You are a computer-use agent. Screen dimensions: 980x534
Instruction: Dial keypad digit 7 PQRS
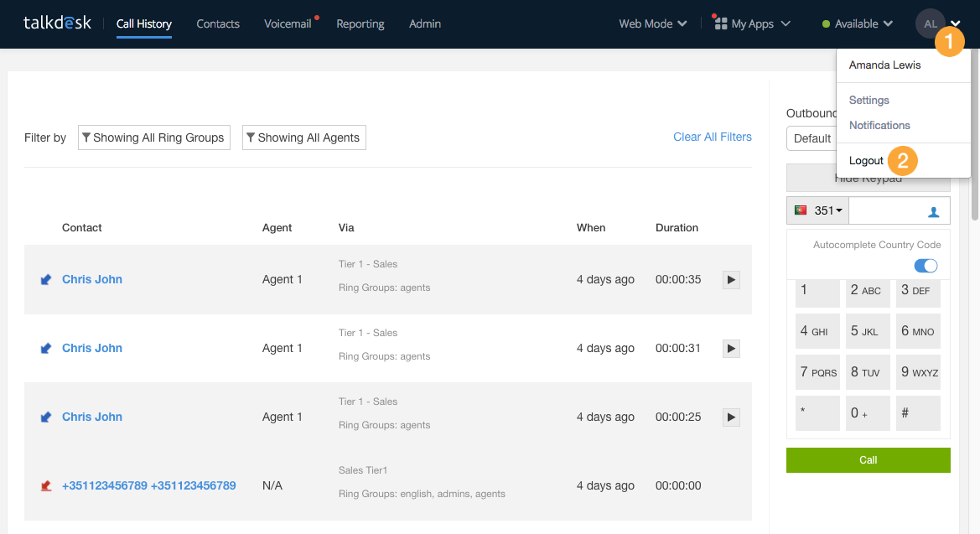coord(817,372)
